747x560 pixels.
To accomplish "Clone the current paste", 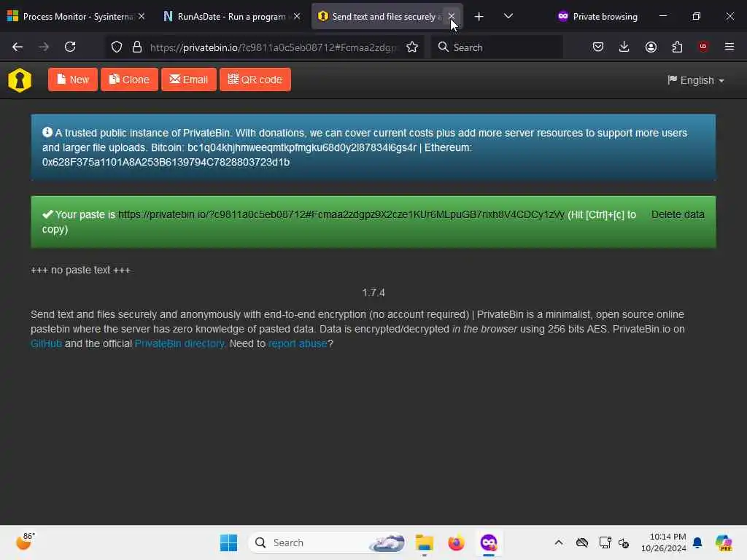I will pyautogui.click(x=129, y=79).
